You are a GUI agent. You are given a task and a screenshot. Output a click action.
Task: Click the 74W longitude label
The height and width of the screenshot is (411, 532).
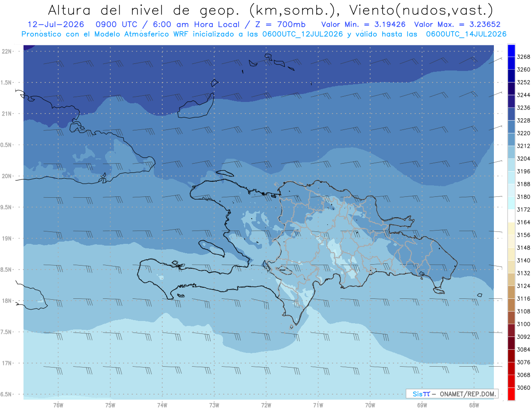[x=162, y=404]
